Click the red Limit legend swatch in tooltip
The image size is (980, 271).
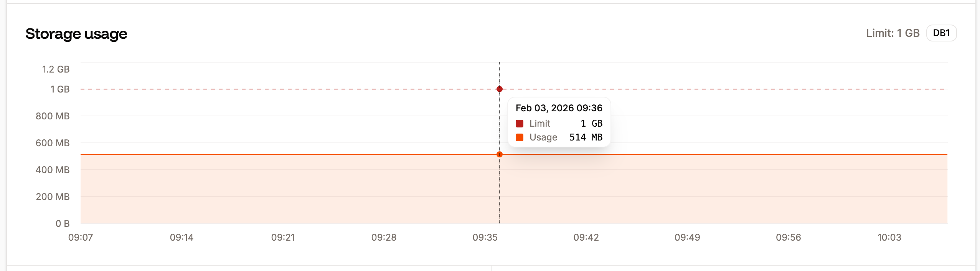[520, 123]
